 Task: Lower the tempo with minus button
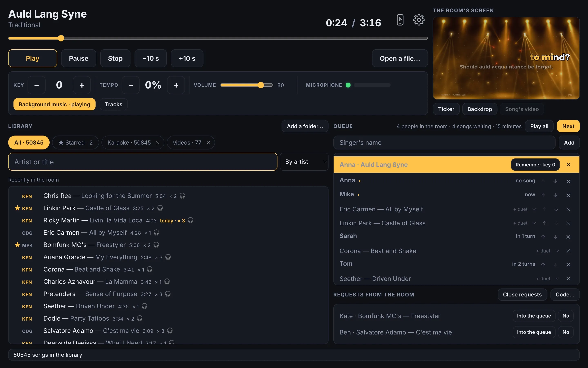pos(131,85)
